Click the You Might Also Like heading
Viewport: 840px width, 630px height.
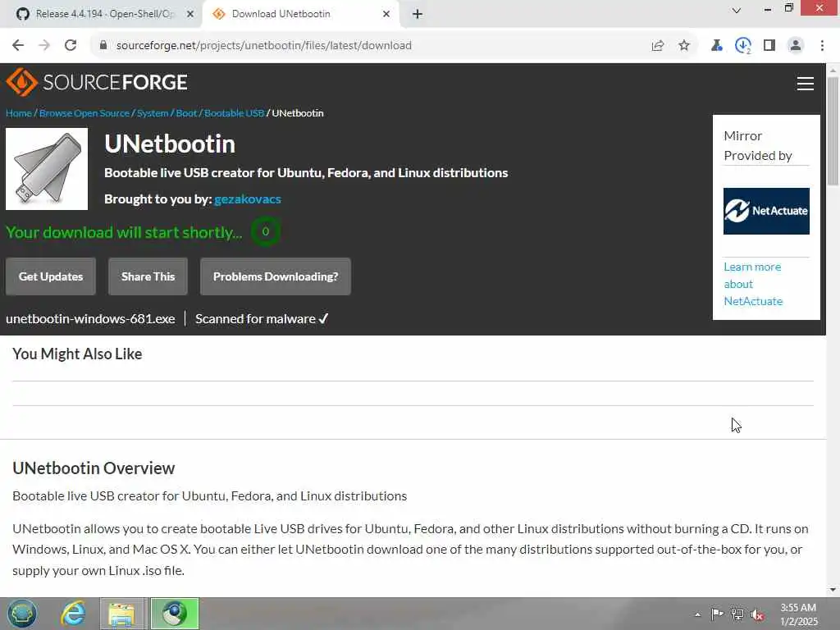point(77,354)
